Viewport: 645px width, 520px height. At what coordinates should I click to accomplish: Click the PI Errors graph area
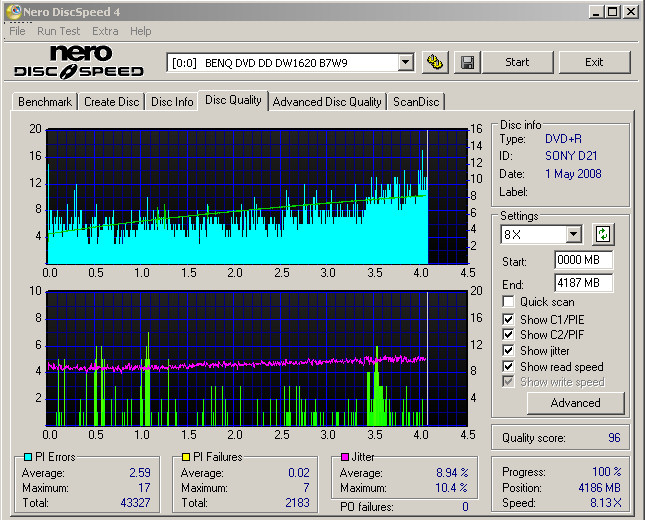[258, 196]
